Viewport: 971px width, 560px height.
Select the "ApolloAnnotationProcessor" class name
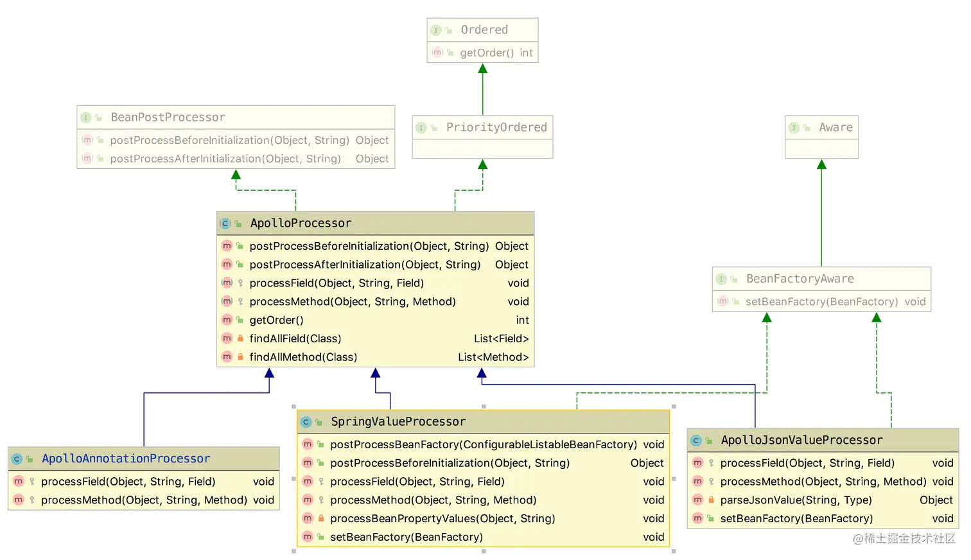coord(126,459)
